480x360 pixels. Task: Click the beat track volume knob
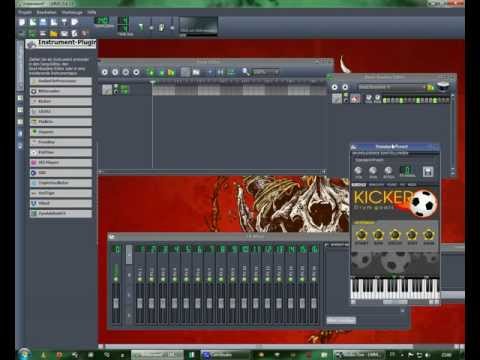(369, 98)
